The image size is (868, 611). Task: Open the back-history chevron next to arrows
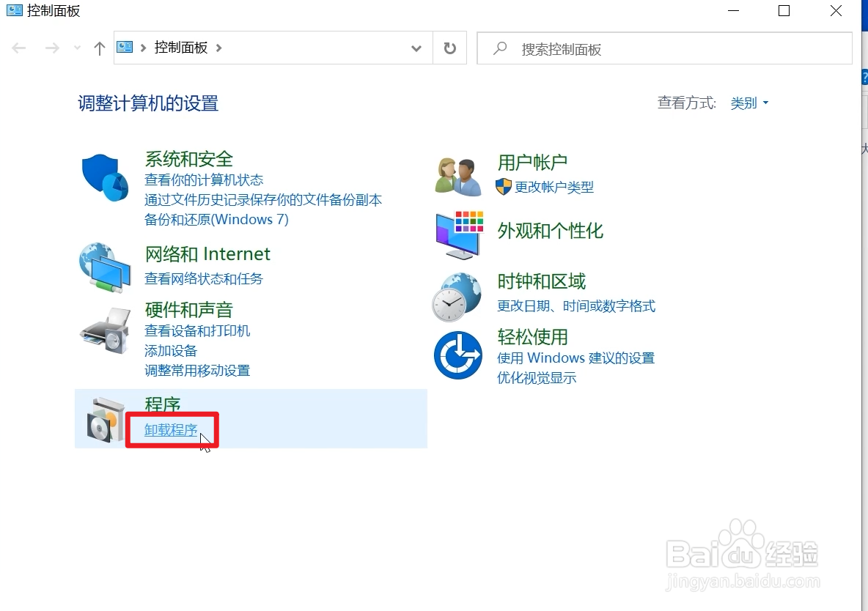(76, 48)
